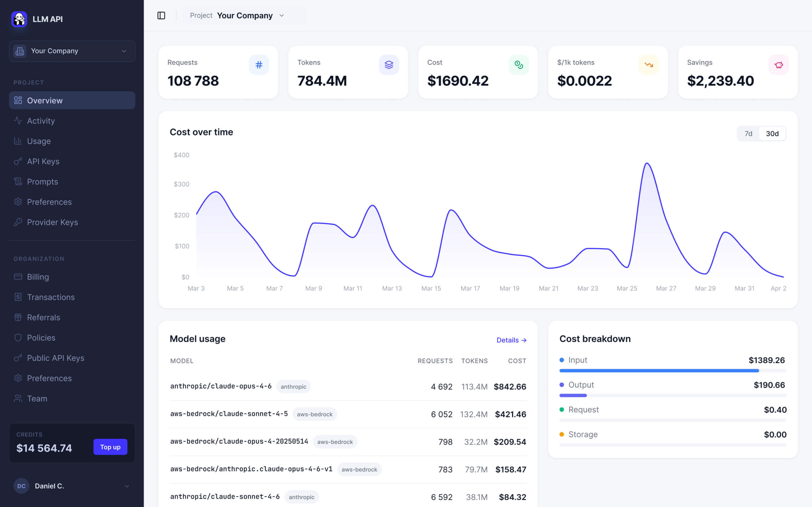The width and height of the screenshot is (812, 507).
Task: Toggle the sidebar panel icon
Action: pos(161,16)
